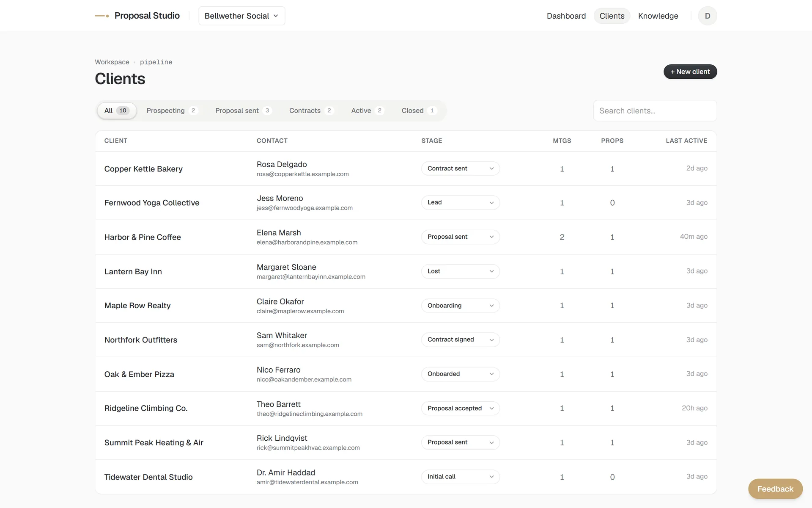Image resolution: width=812 pixels, height=508 pixels.
Task: Click the CLIENT column header
Action: coord(116,141)
